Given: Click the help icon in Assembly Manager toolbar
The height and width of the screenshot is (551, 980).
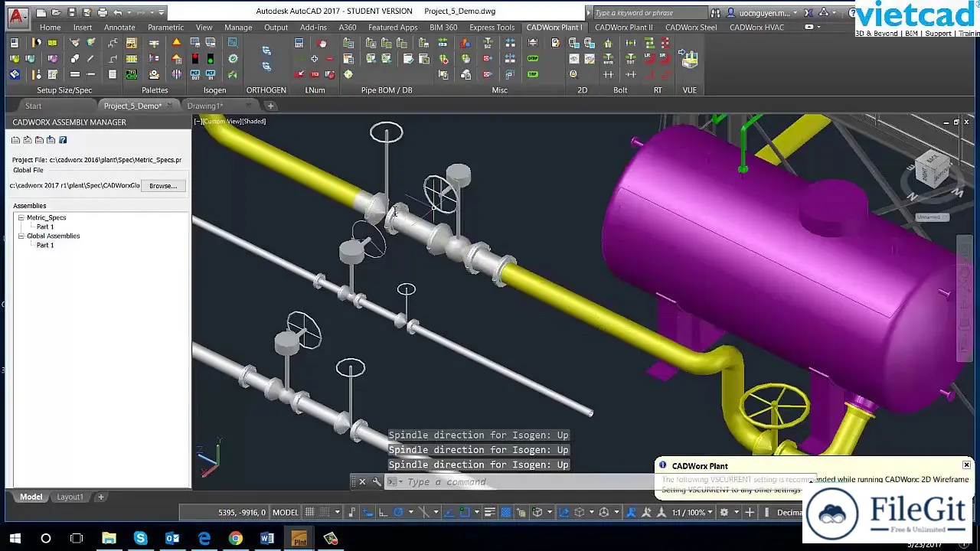Looking at the screenshot, I should tap(63, 140).
